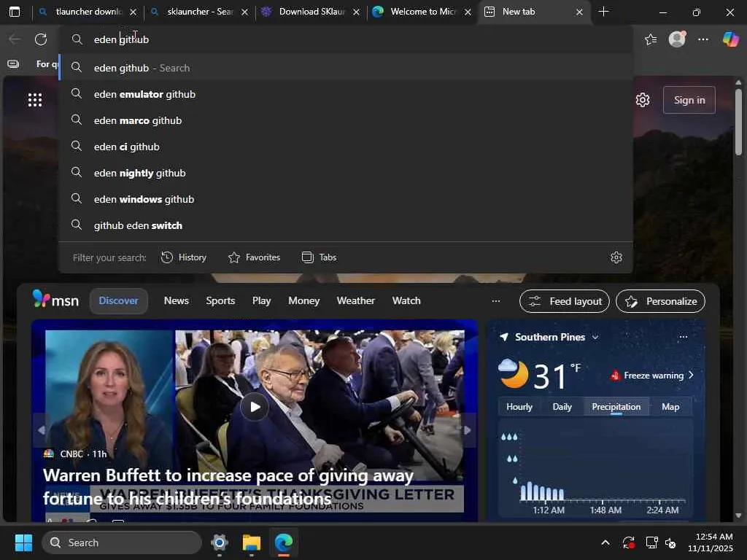
Task: Open the Windows Start menu
Action: 23,542
